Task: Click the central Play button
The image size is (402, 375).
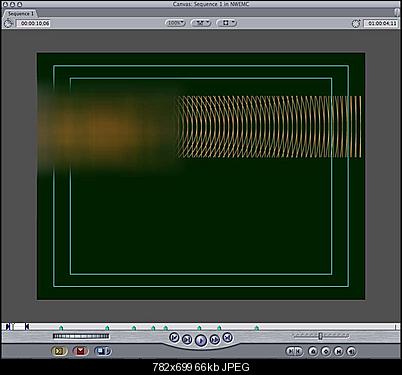Action: coord(201,341)
